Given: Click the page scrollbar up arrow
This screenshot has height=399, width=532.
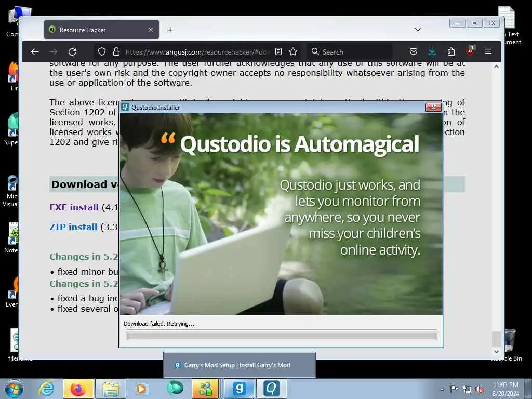Looking at the screenshot, I should pyautogui.click(x=496, y=67).
